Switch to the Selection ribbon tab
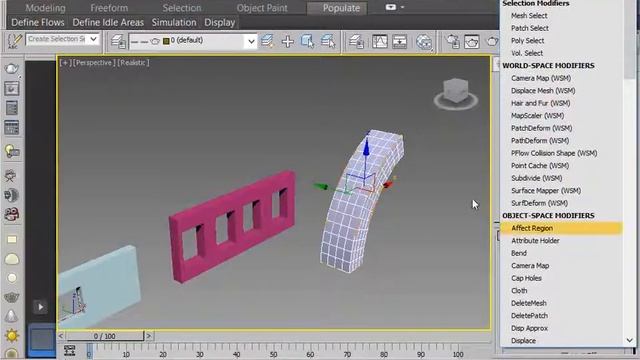The width and height of the screenshot is (640, 360). [x=182, y=8]
